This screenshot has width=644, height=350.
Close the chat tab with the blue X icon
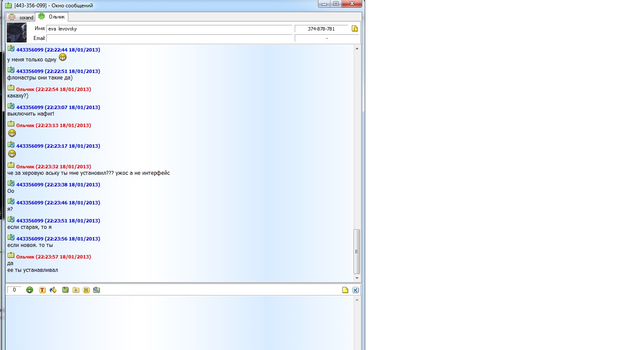coord(355,290)
